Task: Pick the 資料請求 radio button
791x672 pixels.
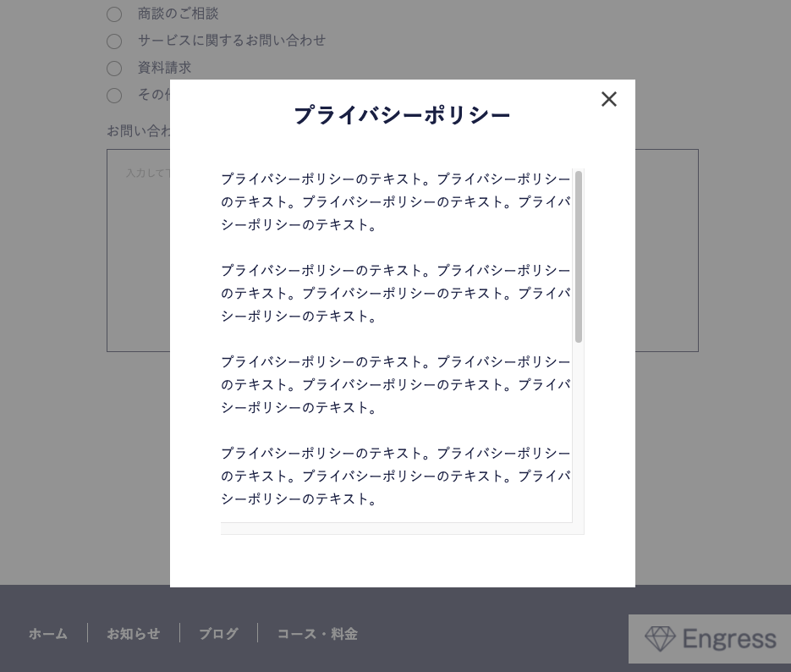Action: tap(114, 69)
